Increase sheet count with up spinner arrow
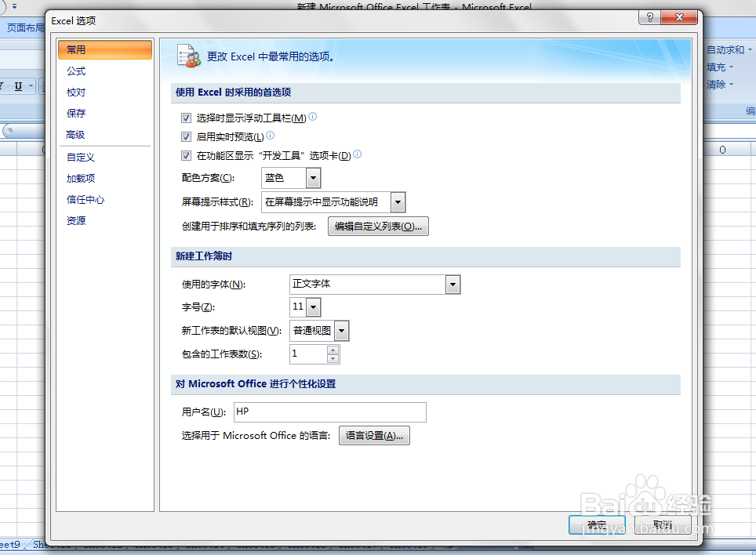The height and width of the screenshot is (555, 756). pos(333,350)
